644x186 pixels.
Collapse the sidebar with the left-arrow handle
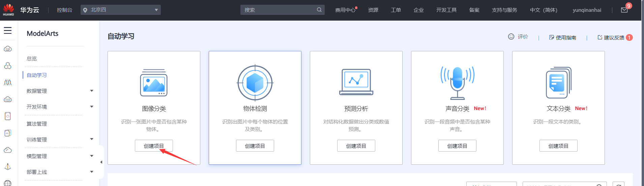[101, 162]
